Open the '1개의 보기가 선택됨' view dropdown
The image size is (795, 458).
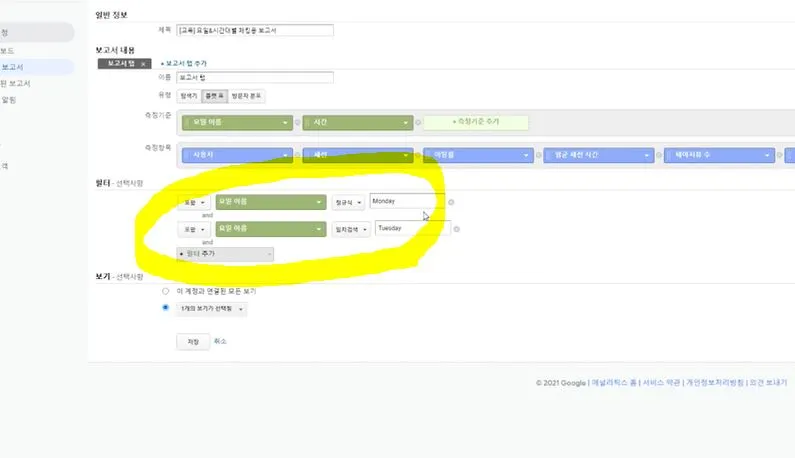(211, 308)
